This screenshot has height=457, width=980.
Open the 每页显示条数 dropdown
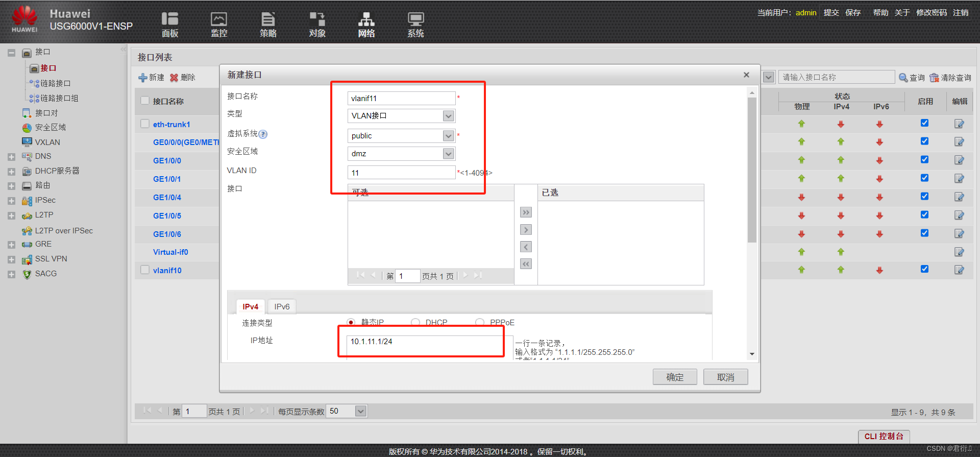[x=360, y=411]
